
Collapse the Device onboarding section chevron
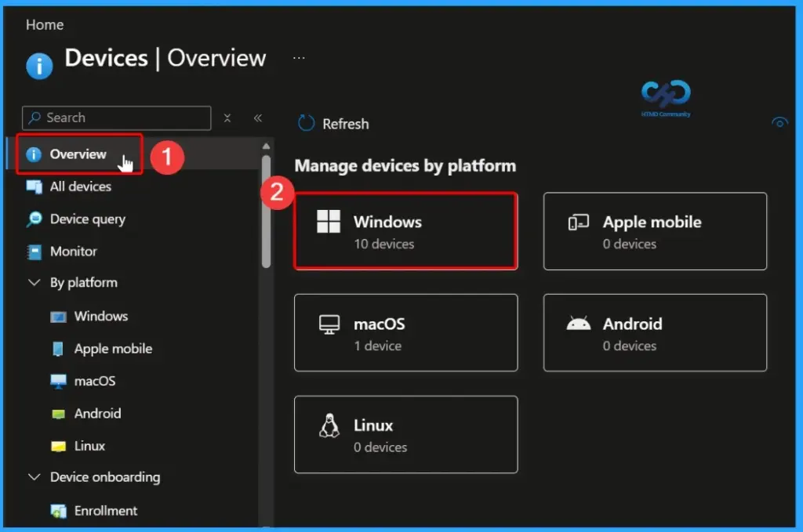click(34, 476)
